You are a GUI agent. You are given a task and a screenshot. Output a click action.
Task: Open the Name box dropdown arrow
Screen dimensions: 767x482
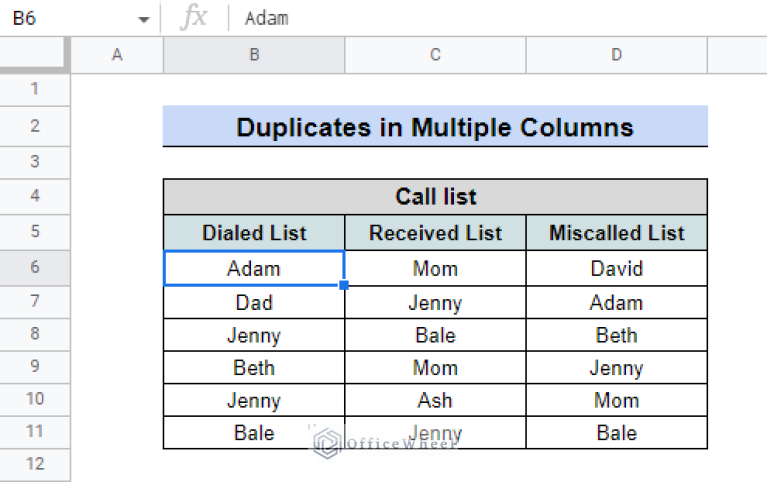(x=143, y=20)
